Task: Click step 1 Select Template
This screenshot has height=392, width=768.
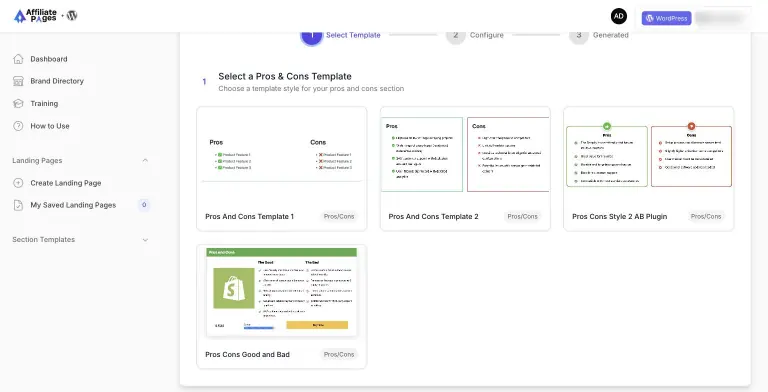Action: (341, 35)
